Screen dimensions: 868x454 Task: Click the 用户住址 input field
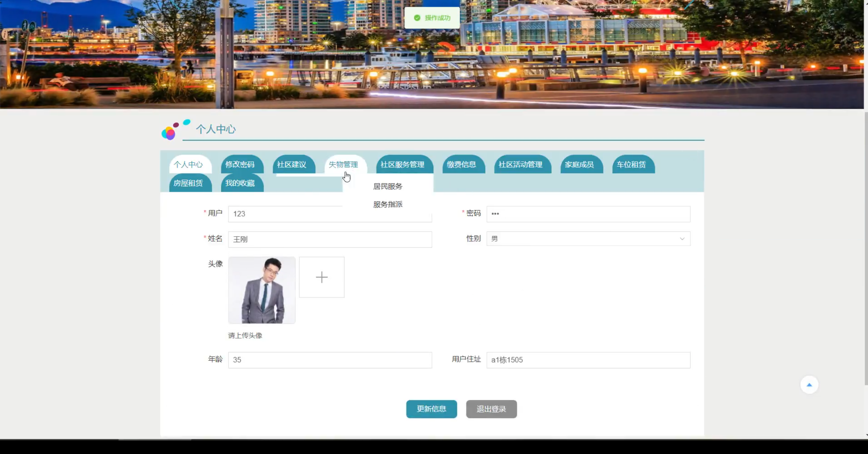click(x=588, y=360)
